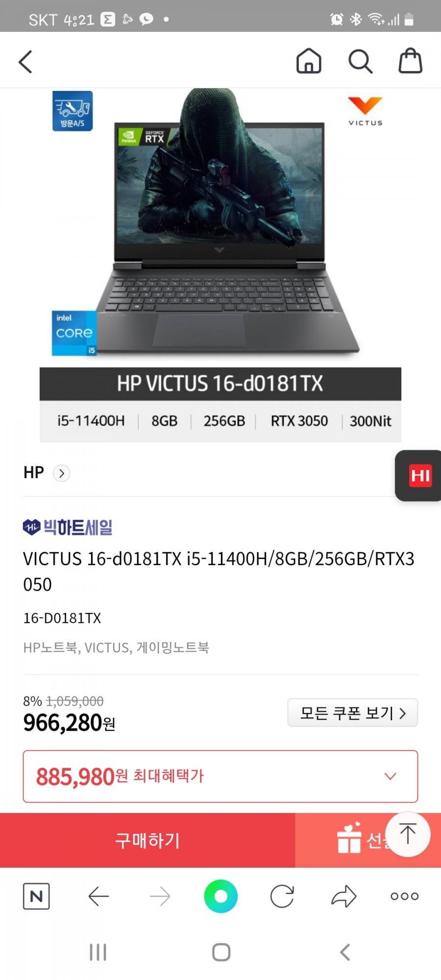Open the Naver N home icon
The image size is (441, 980).
[36, 896]
